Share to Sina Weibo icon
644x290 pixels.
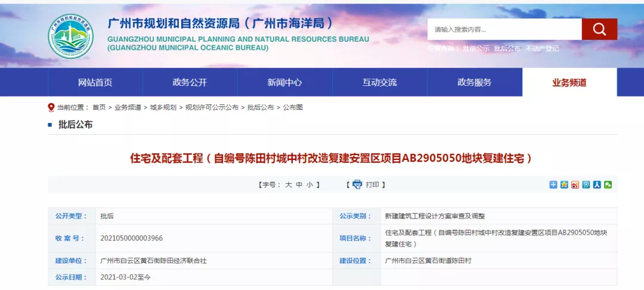coord(575,185)
